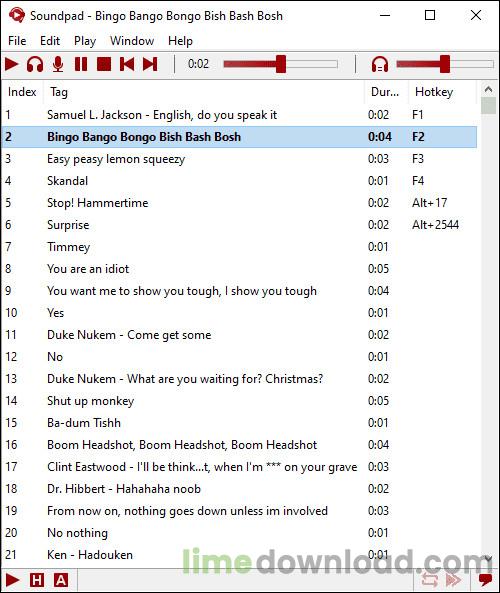Open the File menu
This screenshot has height=593, width=500.
(x=17, y=40)
